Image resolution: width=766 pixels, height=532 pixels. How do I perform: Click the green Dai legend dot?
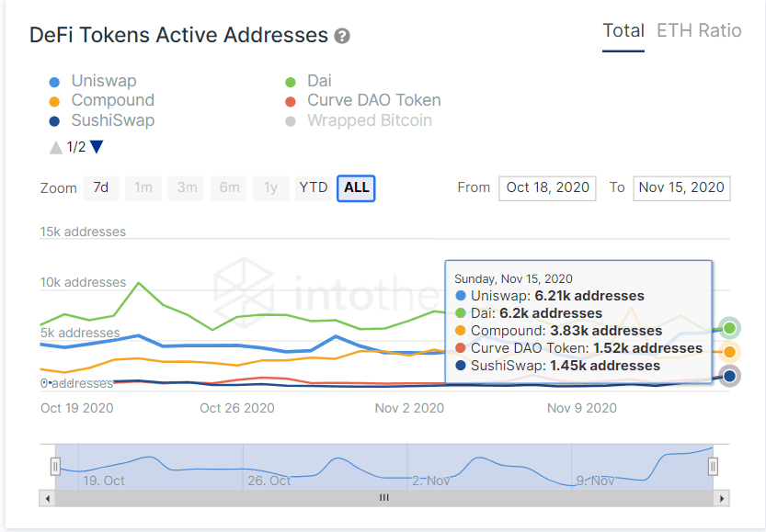click(292, 81)
